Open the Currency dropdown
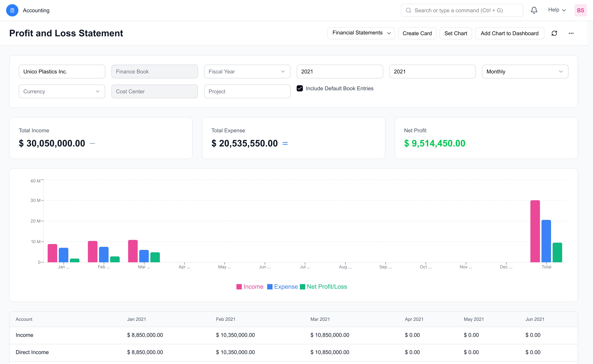The width and height of the screenshot is (593, 364). [62, 91]
